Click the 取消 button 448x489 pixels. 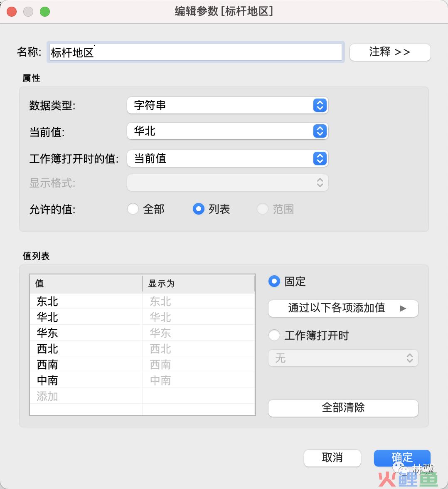(x=332, y=458)
